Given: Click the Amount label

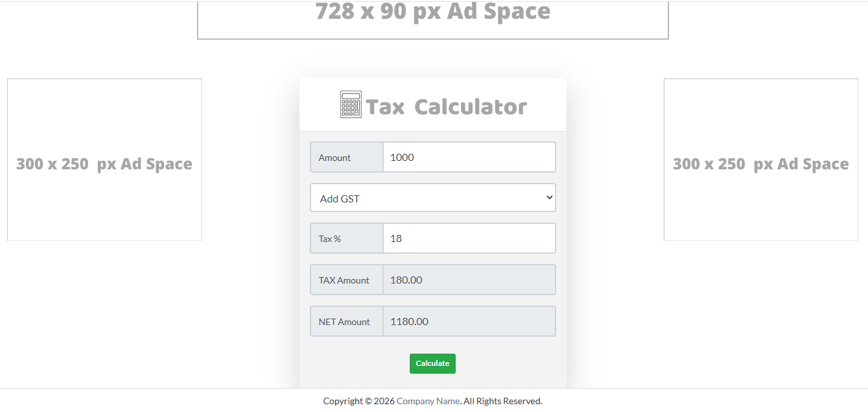Looking at the screenshot, I should (334, 158).
